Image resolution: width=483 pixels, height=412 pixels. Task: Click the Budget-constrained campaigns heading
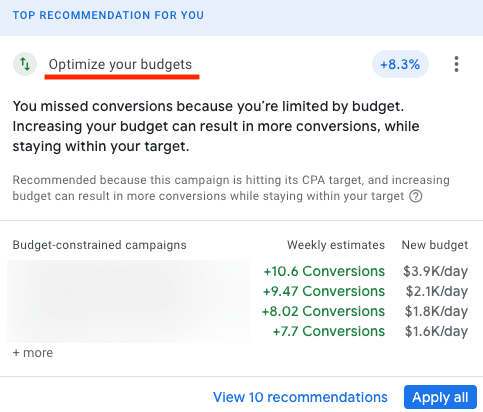point(100,245)
